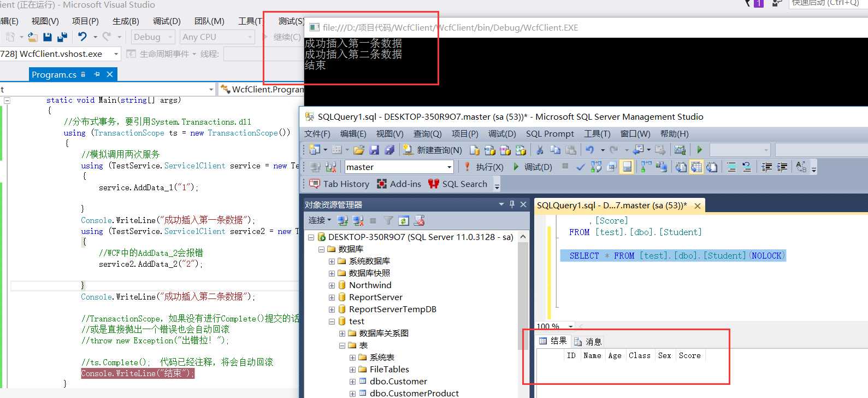Click Open File folder icon in SSMS toolbar

[x=359, y=150]
